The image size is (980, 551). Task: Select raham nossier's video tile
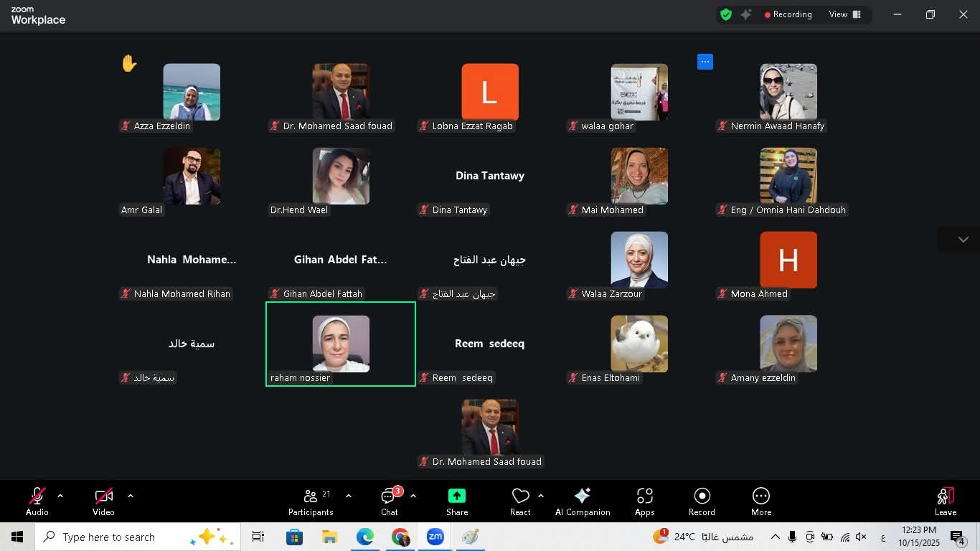click(x=340, y=343)
